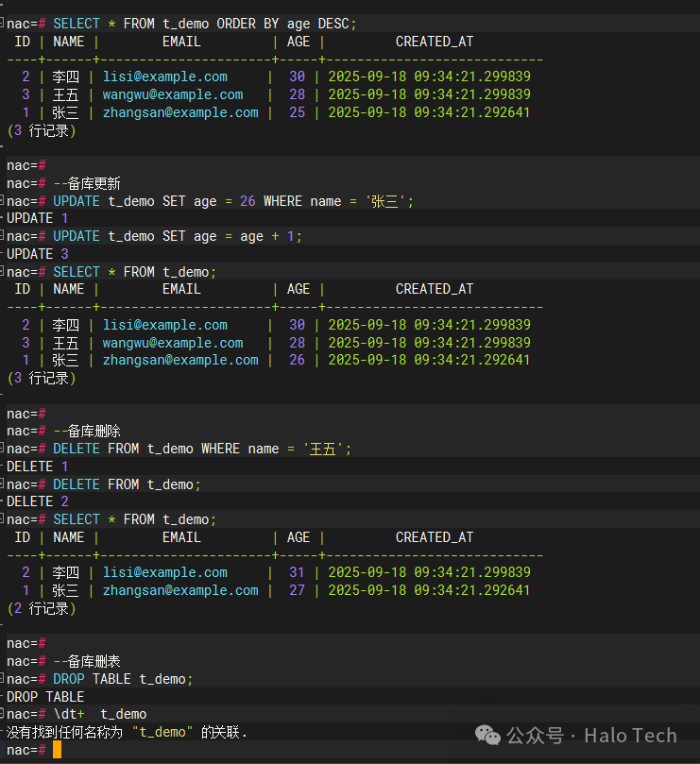Image resolution: width=700 pixels, height=764 pixels.
Task: Click the '(2 行记录)' row count
Action: pyautogui.click(x=42, y=608)
